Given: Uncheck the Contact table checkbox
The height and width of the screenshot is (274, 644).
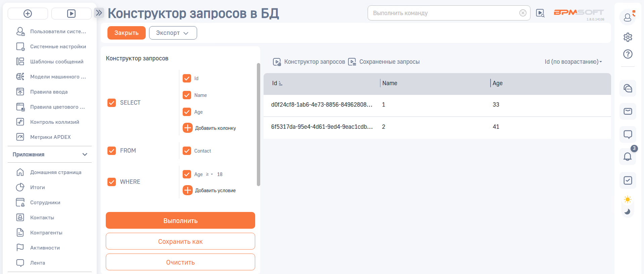Looking at the screenshot, I should [187, 151].
